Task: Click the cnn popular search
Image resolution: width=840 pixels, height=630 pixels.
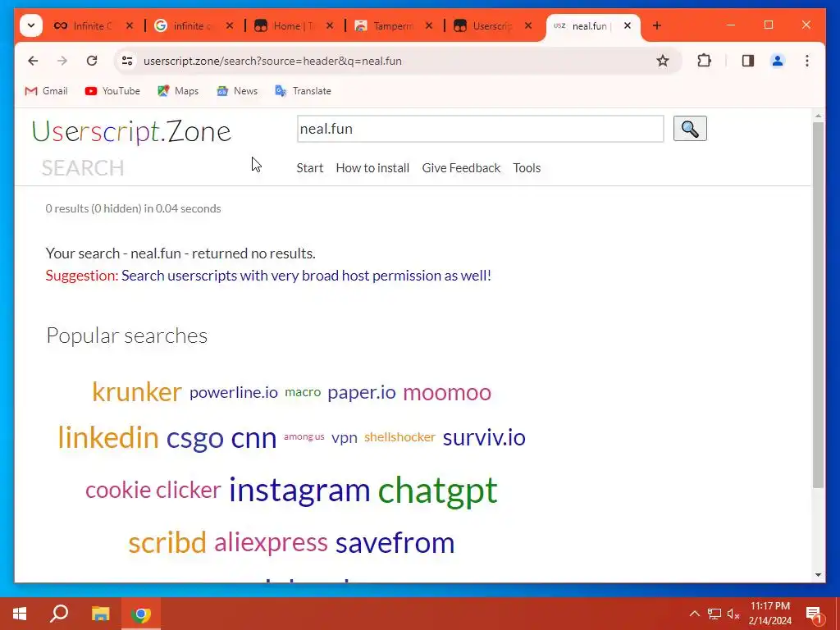Action: pos(253,439)
